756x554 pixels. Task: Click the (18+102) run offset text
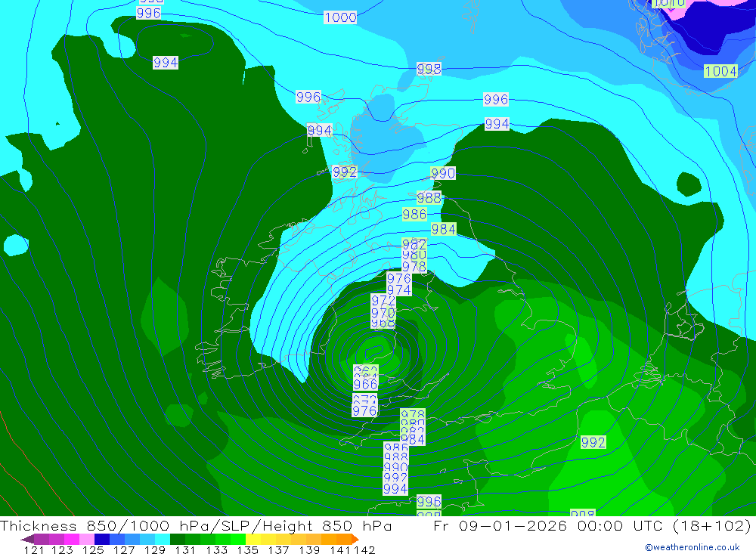point(708,526)
